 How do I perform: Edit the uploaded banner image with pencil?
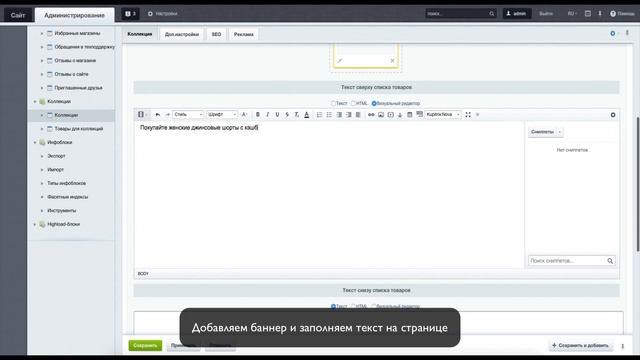pos(340,61)
